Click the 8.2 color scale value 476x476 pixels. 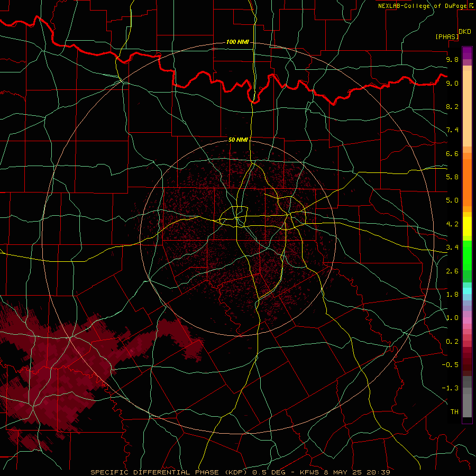coord(452,106)
